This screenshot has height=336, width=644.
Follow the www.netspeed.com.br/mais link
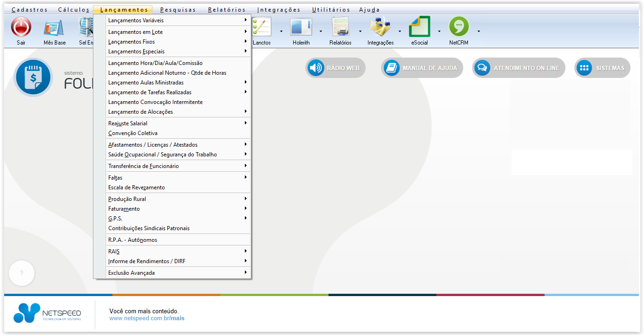coord(147,318)
